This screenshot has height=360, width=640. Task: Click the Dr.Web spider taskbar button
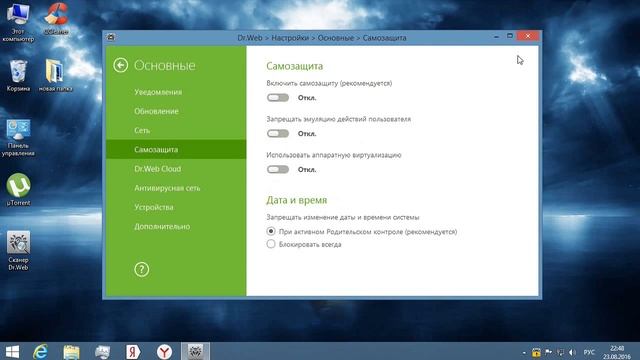point(196,351)
